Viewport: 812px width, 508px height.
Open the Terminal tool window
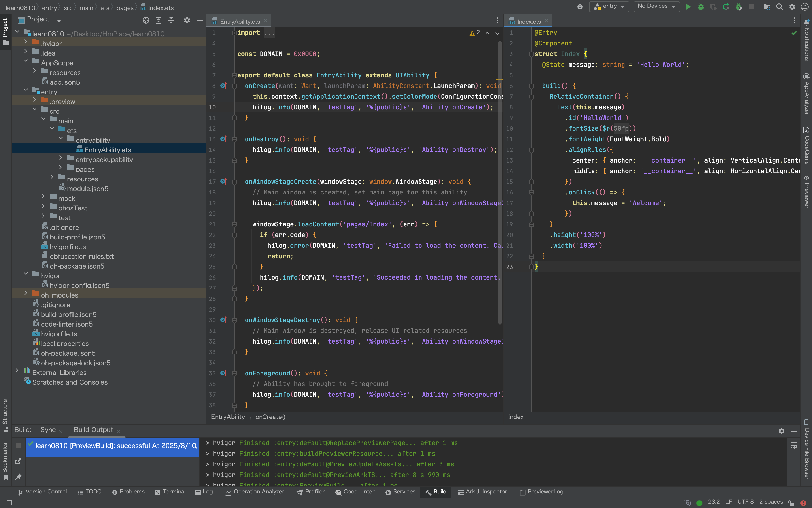coord(170,492)
